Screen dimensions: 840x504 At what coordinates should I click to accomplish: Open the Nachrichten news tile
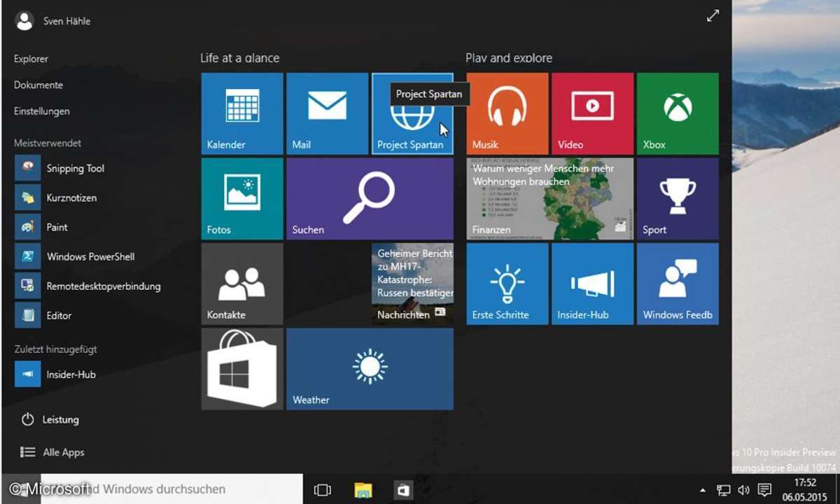coord(412,284)
